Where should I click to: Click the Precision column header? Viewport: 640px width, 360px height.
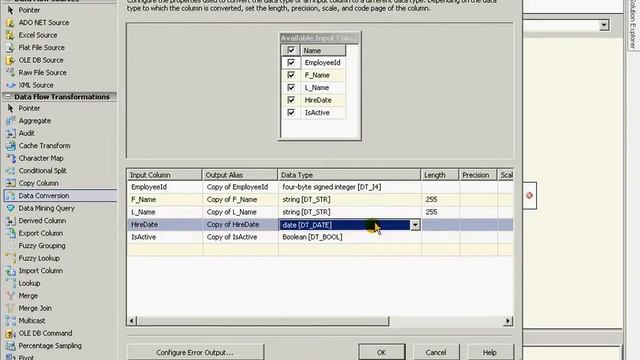(x=478, y=175)
